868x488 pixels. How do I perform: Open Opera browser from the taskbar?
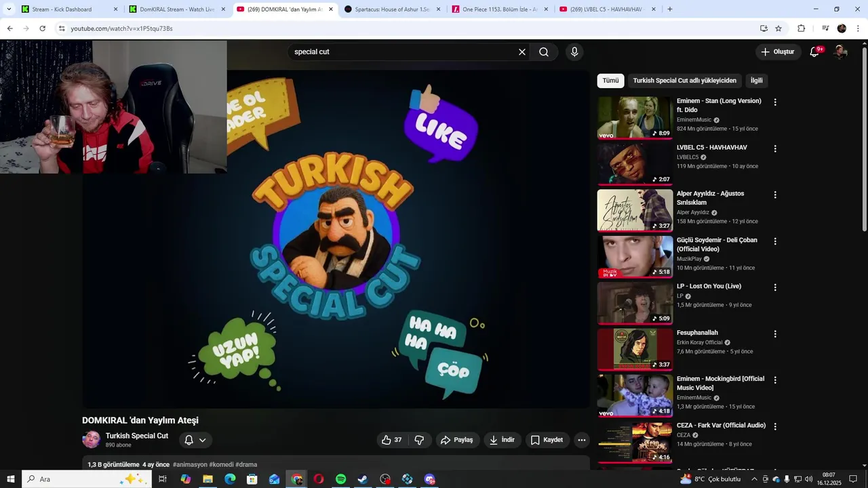[x=319, y=479]
